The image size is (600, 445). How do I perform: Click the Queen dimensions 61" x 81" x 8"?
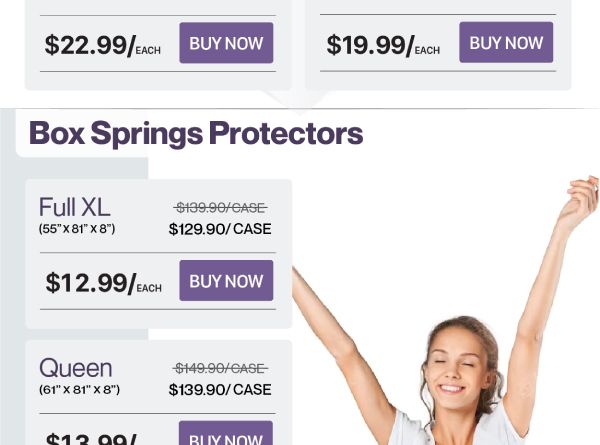tap(79, 389)
